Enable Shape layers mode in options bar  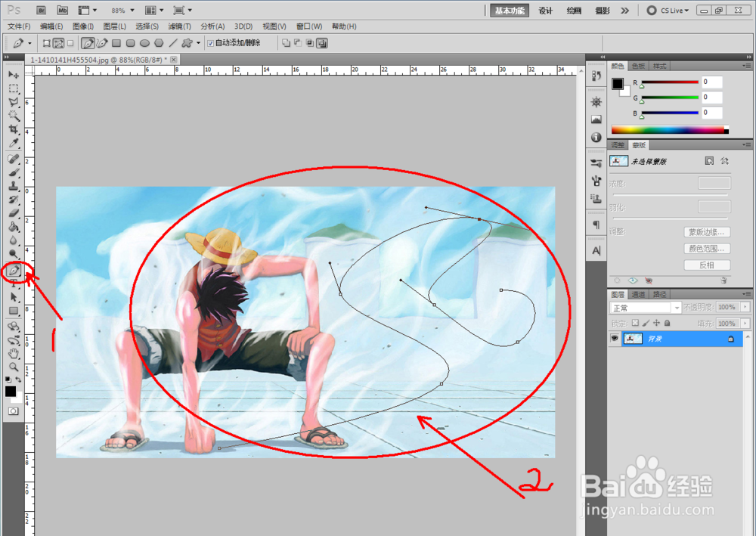pos(47,43)
